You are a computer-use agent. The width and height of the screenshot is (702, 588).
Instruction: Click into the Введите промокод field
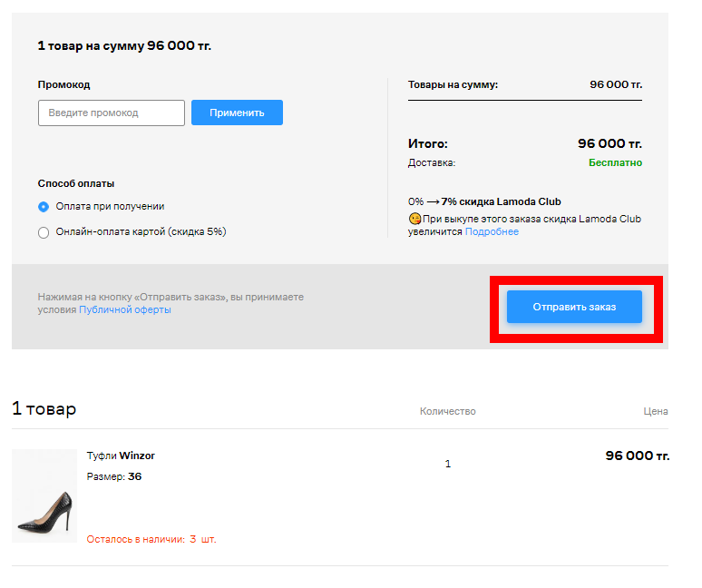pyautogui.click(x=111, y=113)
